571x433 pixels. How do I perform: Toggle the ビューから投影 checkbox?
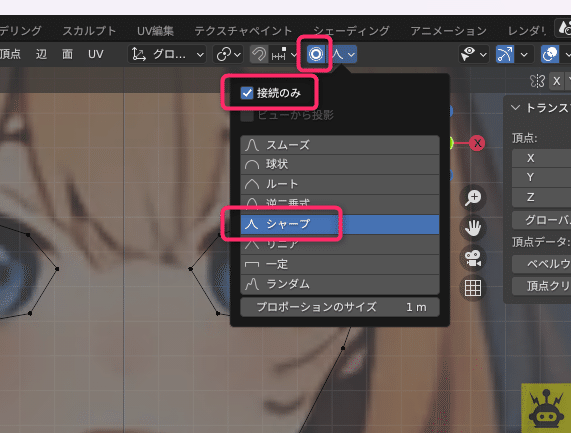247,115
